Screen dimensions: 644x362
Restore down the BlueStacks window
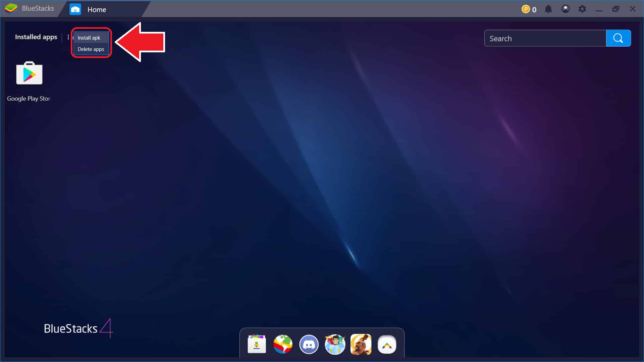pos(616,9)
